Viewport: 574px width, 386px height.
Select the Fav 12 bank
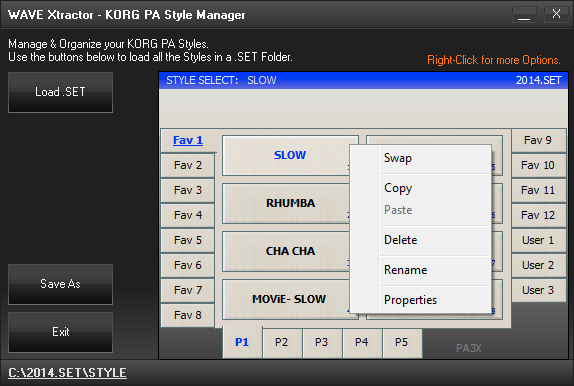click(x=538, y=215)
